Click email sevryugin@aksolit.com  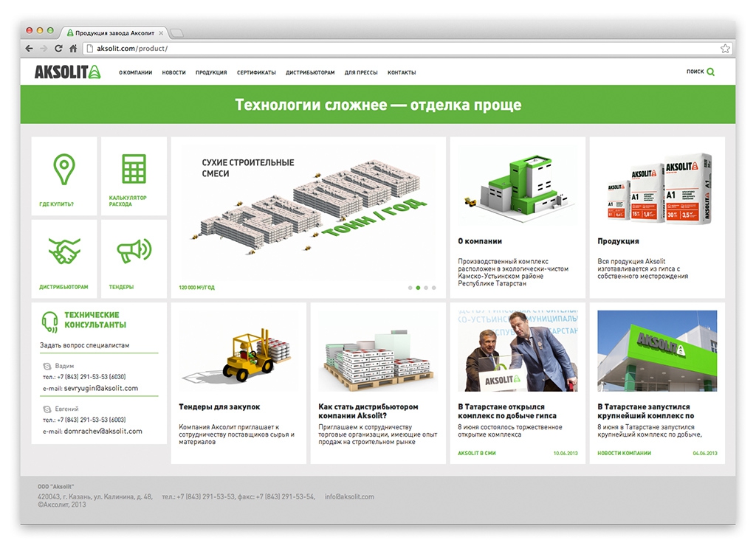[x=100, y=388]
